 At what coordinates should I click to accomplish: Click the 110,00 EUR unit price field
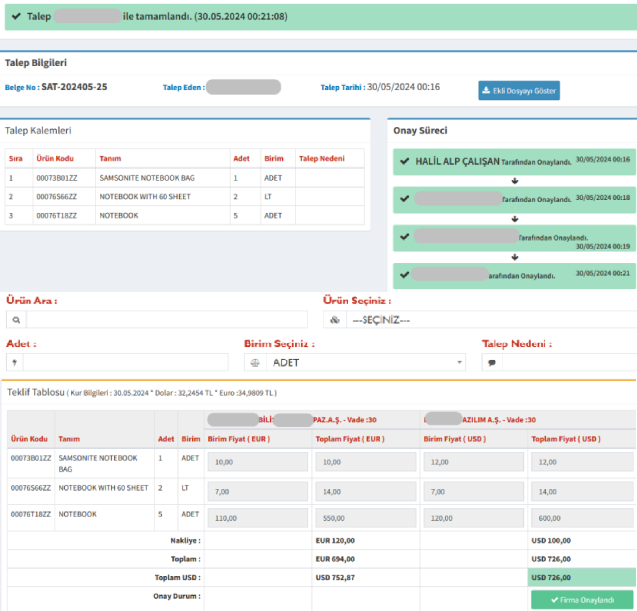click(x=257, y=518)
